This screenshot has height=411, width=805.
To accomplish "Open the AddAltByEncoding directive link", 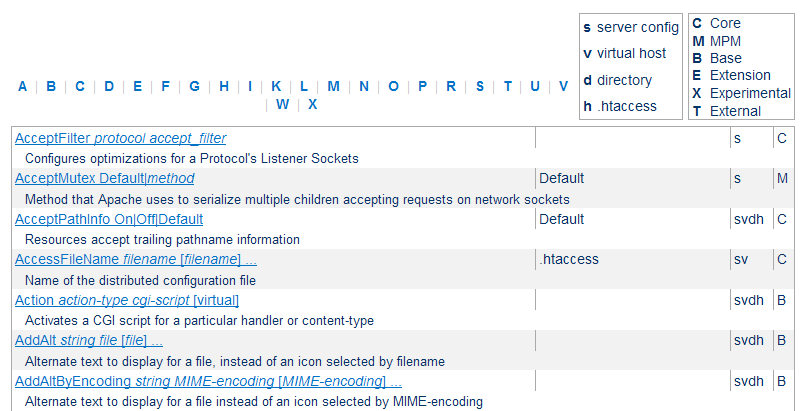I will coord(208,382).
